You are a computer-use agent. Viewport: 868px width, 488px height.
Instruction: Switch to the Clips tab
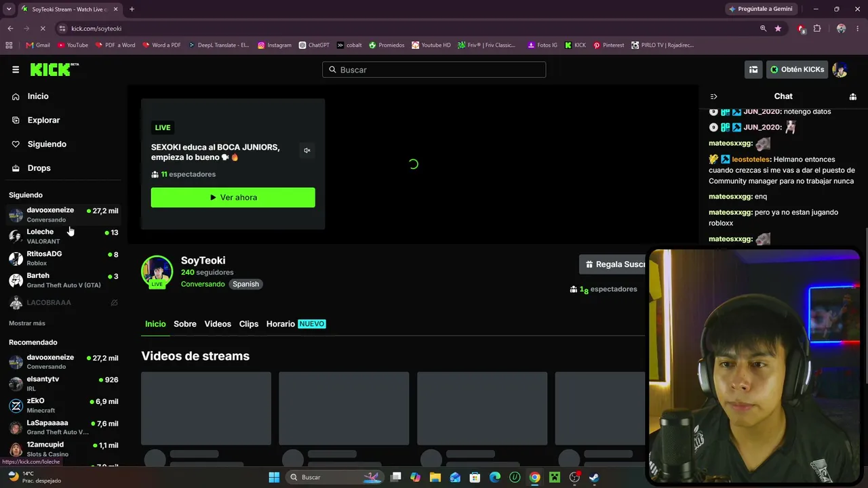tap(249, 324)
